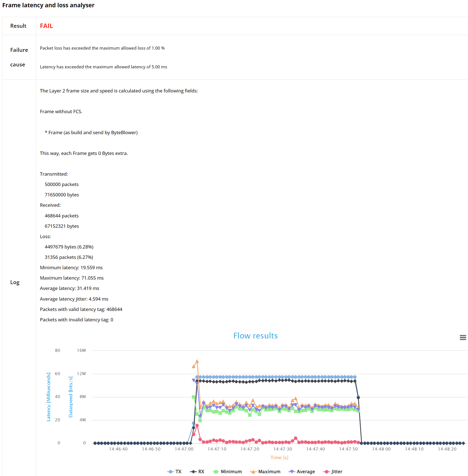Hide the Maximum latency series

point(265,472)
